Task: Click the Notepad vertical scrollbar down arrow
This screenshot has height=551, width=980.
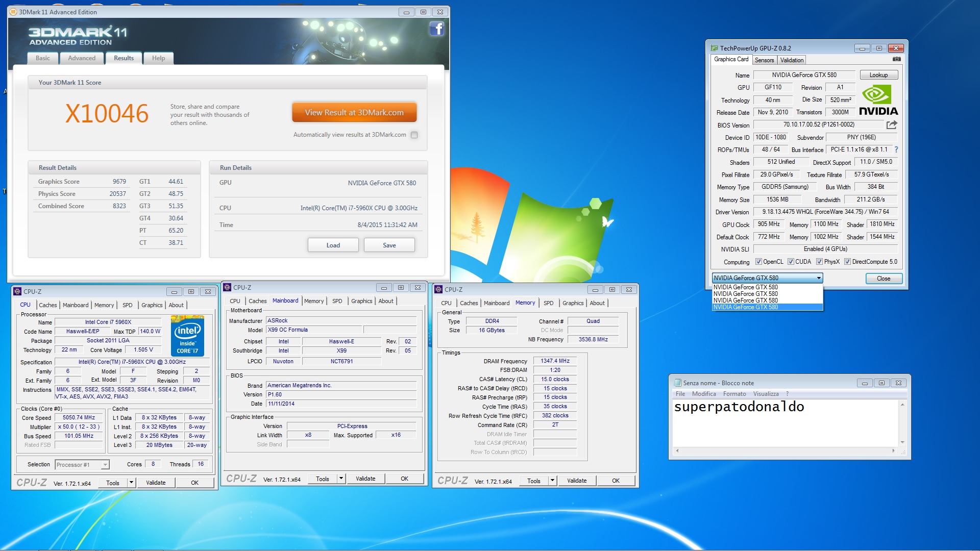Action: coord(902,442)
